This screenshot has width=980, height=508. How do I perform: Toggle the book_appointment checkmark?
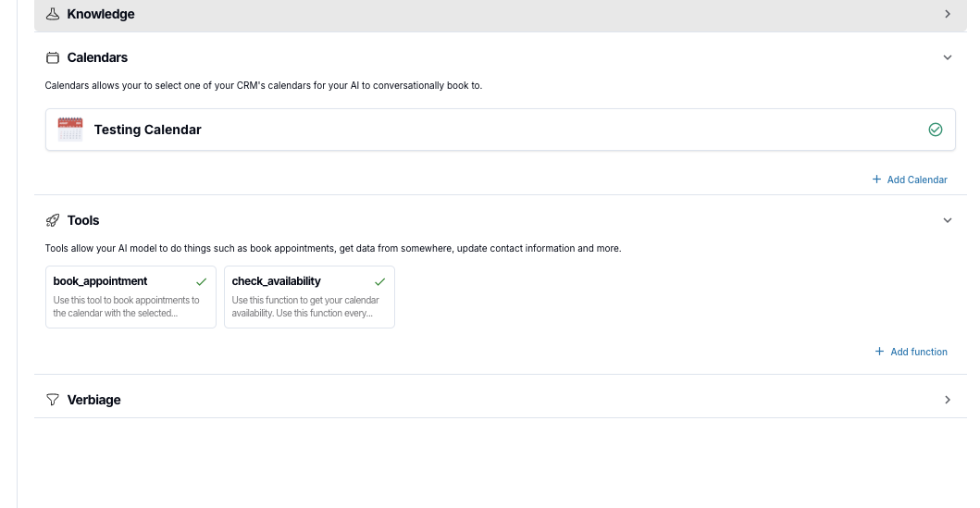click(201, 282)
